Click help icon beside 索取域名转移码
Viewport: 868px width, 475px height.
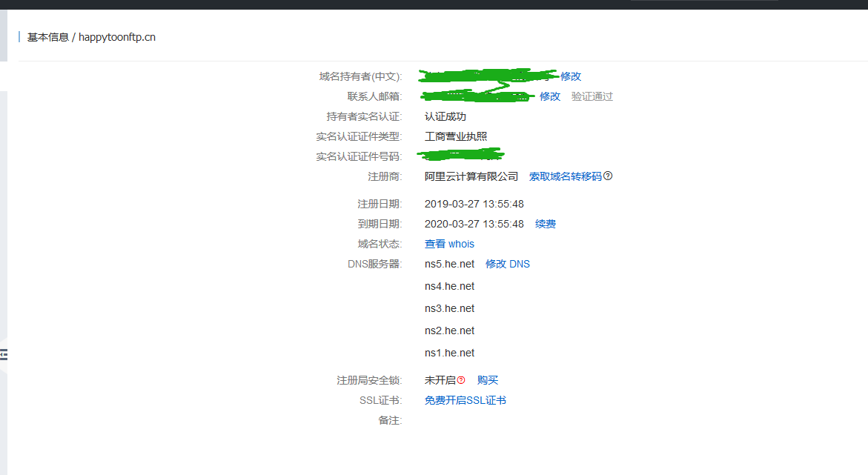click(608, 176)
